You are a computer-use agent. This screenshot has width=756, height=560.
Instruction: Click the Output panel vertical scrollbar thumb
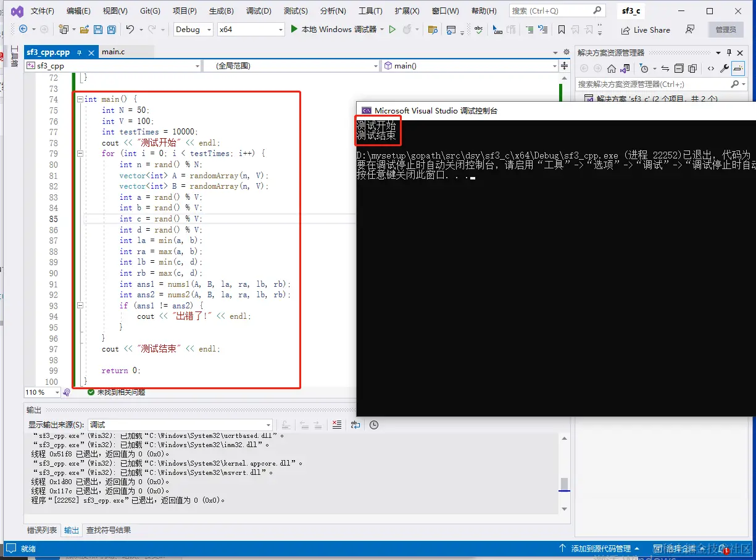tap(564, 484)
